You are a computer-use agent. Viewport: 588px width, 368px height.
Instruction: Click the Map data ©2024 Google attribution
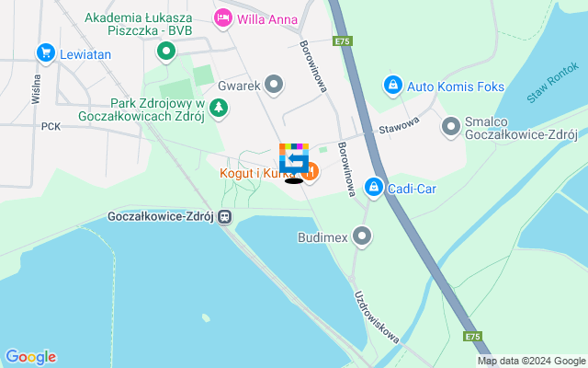point(531,361)
